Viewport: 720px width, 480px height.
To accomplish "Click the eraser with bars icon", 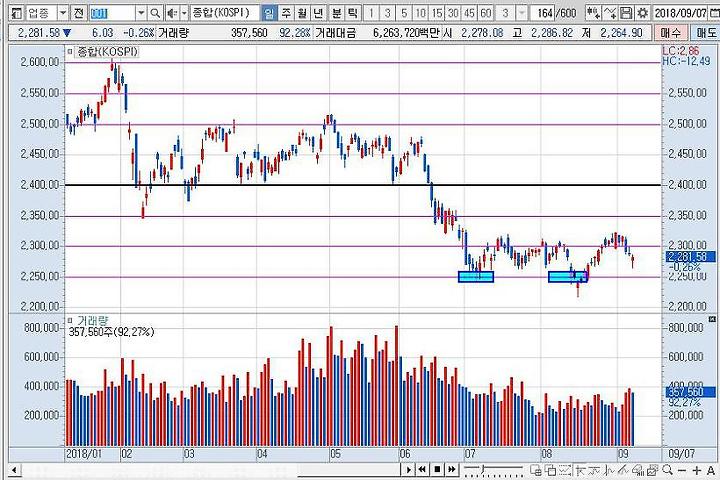I will [637, 470].
